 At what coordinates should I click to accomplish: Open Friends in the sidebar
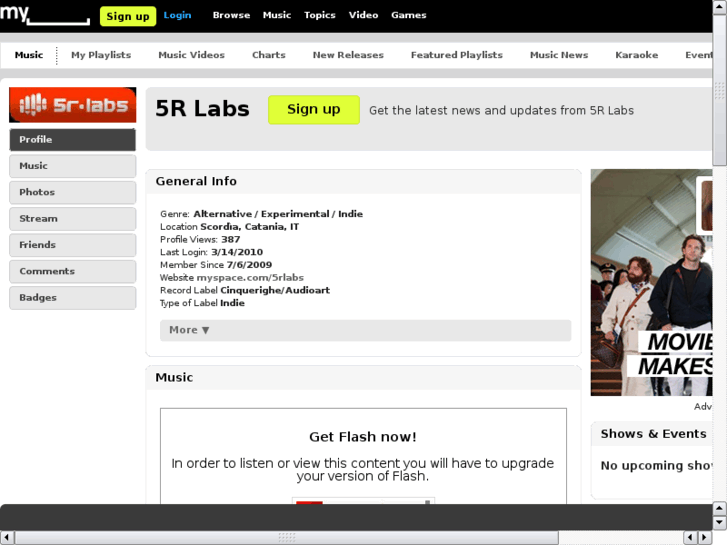pos(73,245)
